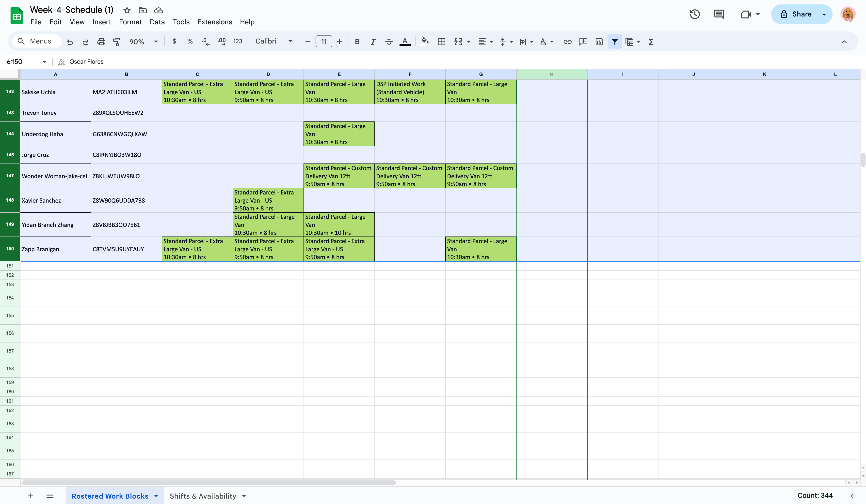
Task: Open the borders tool
Action: tap(442, 42)
